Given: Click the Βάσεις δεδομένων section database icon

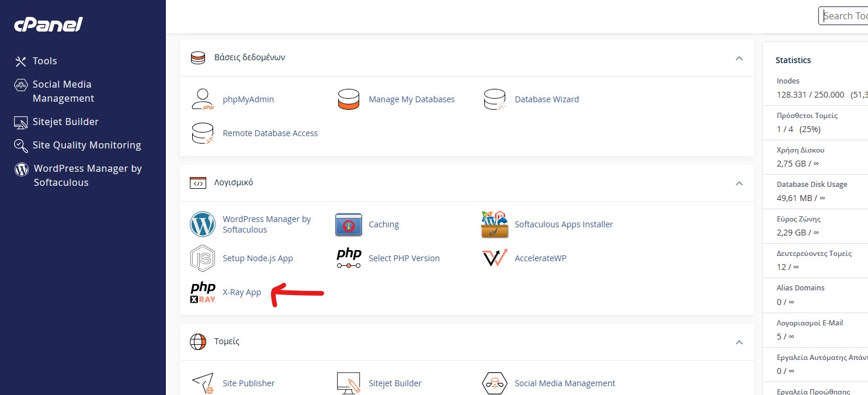Looking at the screenshot, I should point(198,58).
